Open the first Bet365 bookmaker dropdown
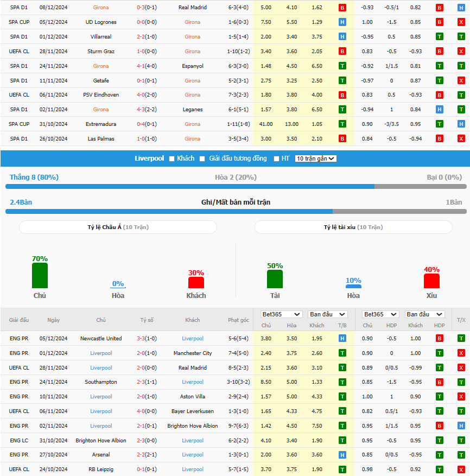This screenshot has width=470, height=476. point(281,314)
